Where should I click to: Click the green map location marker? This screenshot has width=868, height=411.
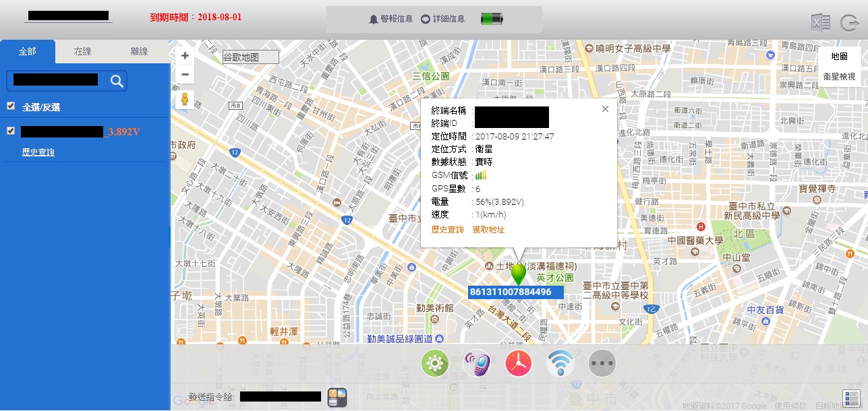518,274
